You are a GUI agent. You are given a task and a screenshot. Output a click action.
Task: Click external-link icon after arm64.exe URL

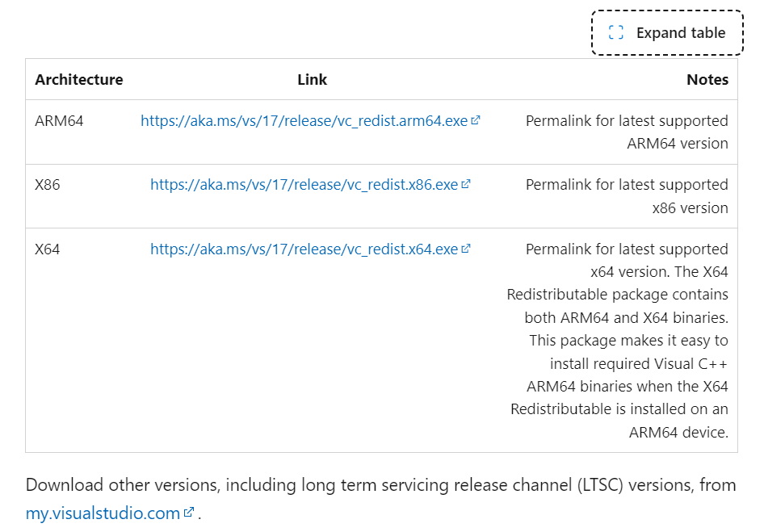point(476,119)
